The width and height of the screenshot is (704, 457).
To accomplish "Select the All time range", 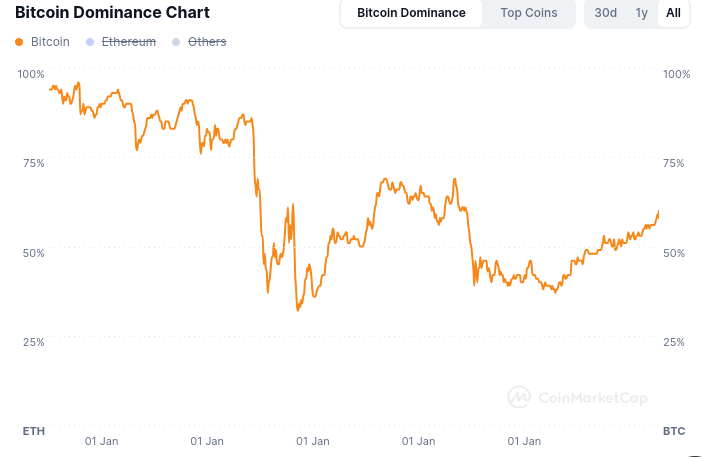I will (673, 13).
